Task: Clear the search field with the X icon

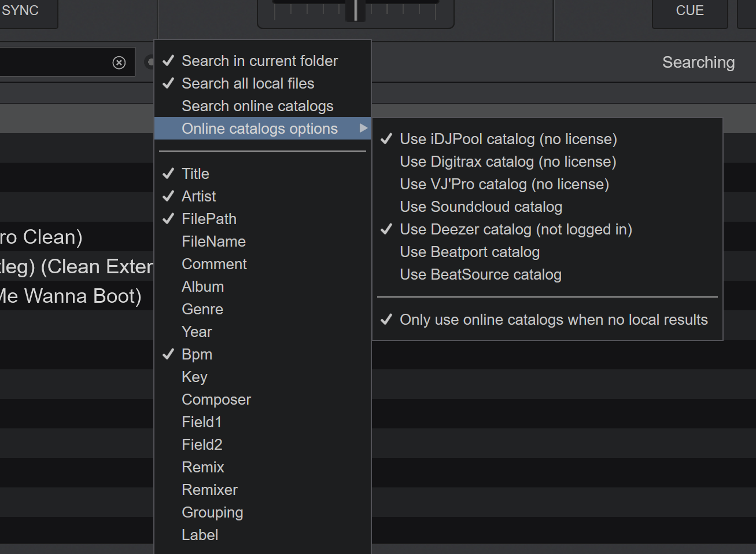Action: coord(119,63)
